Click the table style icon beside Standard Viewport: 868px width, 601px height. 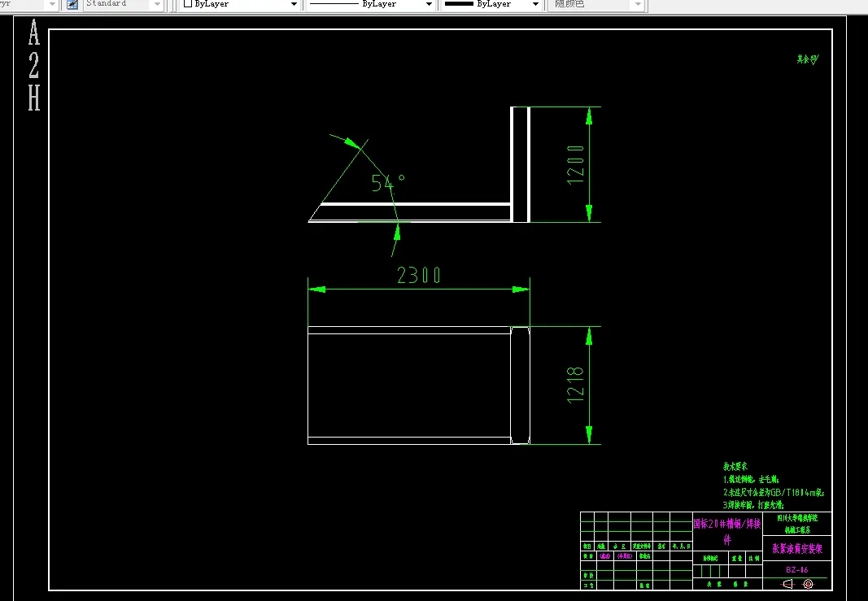[x=72, y=4]
